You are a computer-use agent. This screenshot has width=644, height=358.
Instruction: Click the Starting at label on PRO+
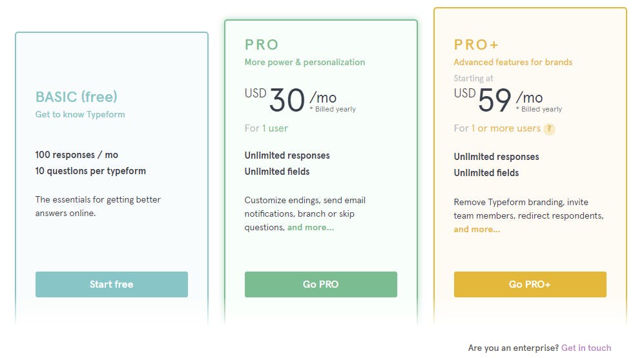[473, 78]
